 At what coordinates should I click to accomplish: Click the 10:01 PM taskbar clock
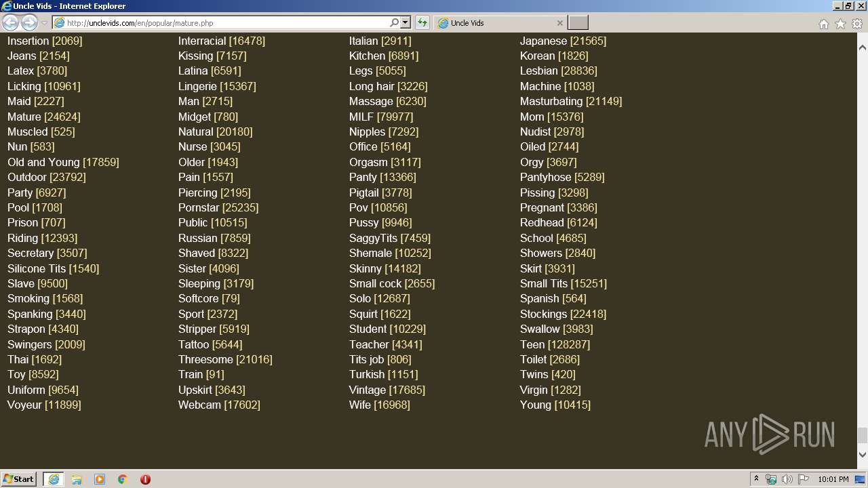[x=833, y=479]
